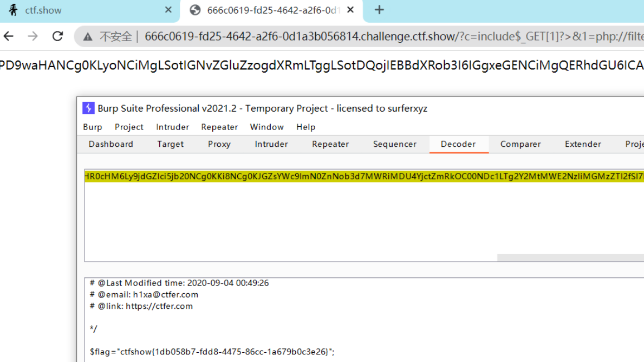Viewport: 644px width, 362px height.
Task: Open the Help menu
Action: [305, 127]
